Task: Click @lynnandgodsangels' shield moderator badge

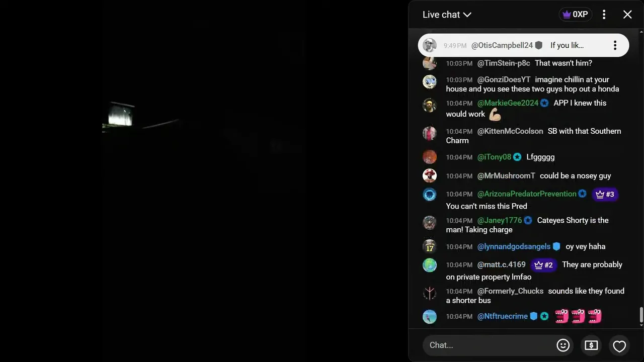Action: (556, 246)
